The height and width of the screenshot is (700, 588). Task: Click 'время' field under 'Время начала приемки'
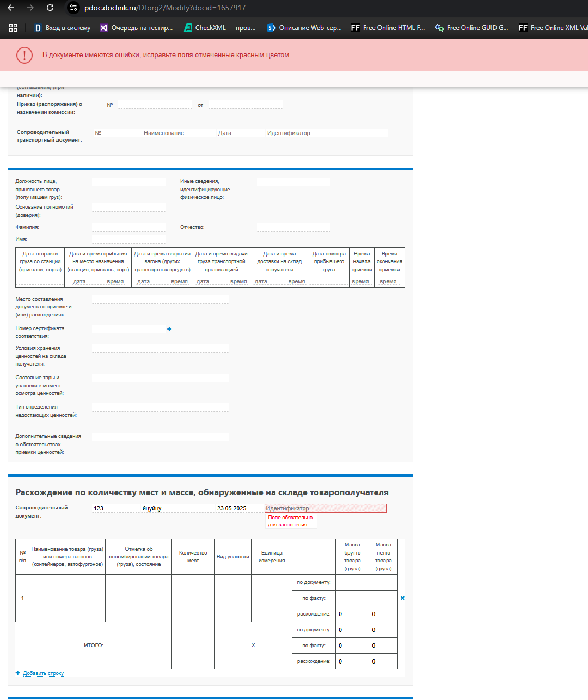click(x=362, y=282)
